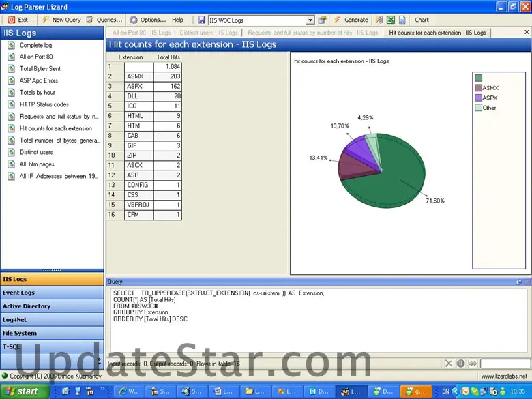Expand the quick launch chevron on taskbar
The height and width of the screenshot is (399, 532).
point(102,389)
